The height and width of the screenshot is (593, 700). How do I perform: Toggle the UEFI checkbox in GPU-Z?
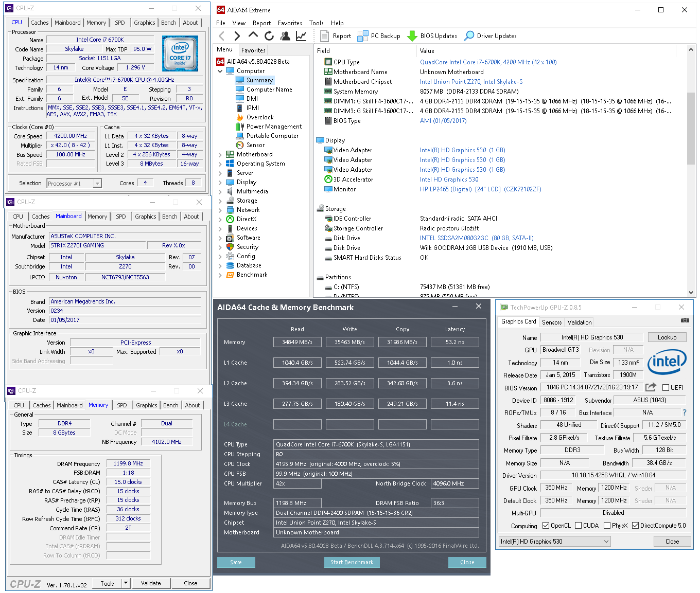pos(666,388)
